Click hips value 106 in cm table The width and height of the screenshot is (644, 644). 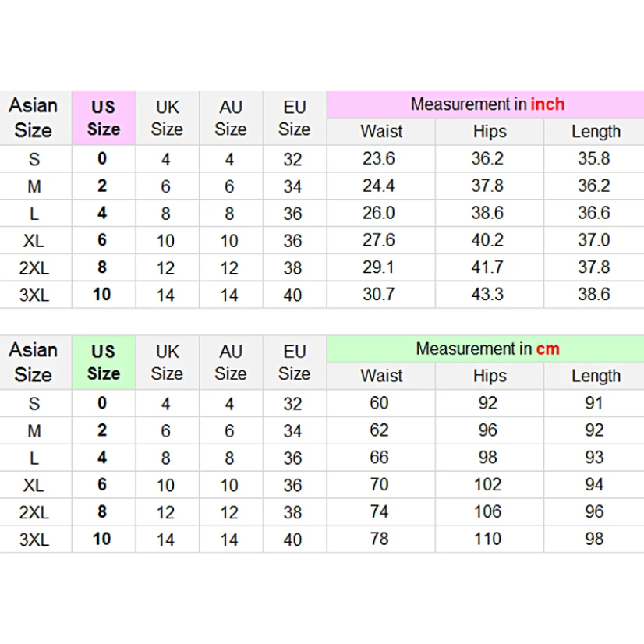(x=487, y=511)
